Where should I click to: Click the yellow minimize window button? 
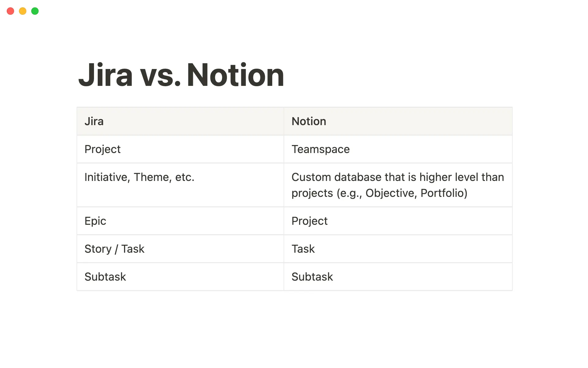pyautogui.click(x=23, y=11)
